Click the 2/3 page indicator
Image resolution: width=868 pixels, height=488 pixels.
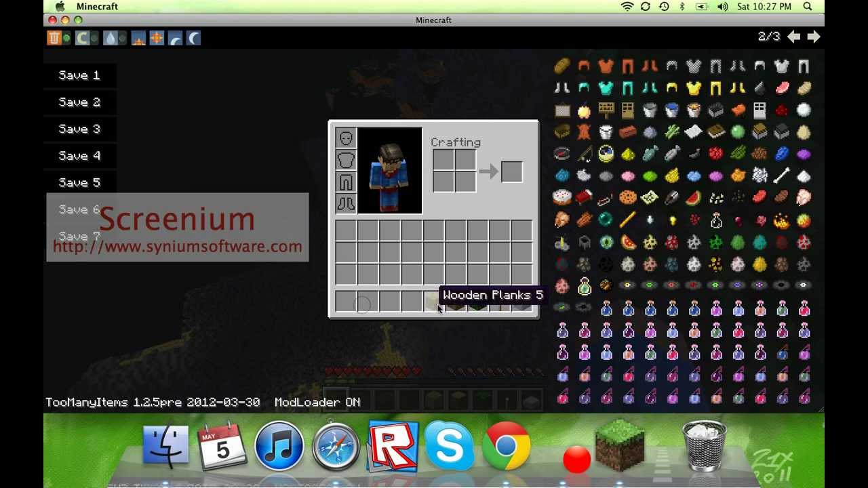[x=769, y=37]
